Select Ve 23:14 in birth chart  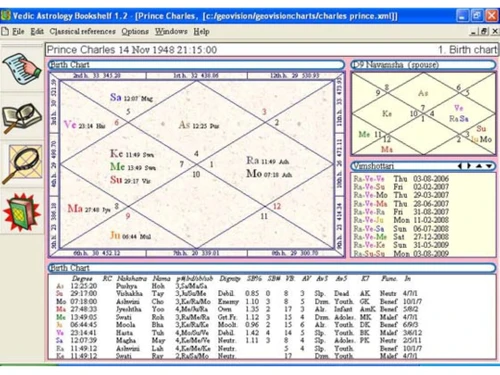click(x=85, y=125)
